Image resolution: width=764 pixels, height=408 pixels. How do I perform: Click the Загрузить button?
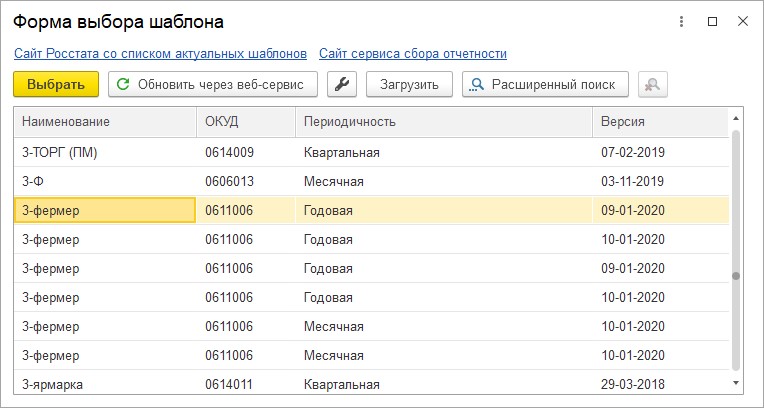click(x=409, y=84)
